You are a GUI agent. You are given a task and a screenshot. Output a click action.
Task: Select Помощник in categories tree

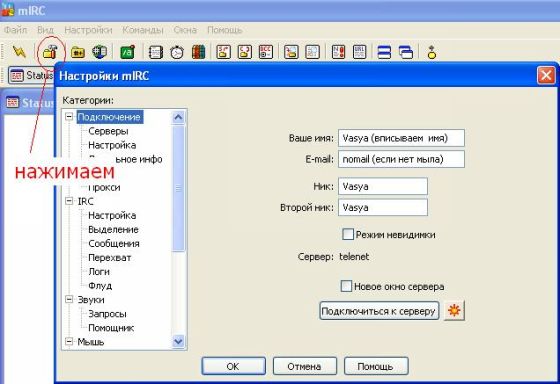tap(111, 328)
